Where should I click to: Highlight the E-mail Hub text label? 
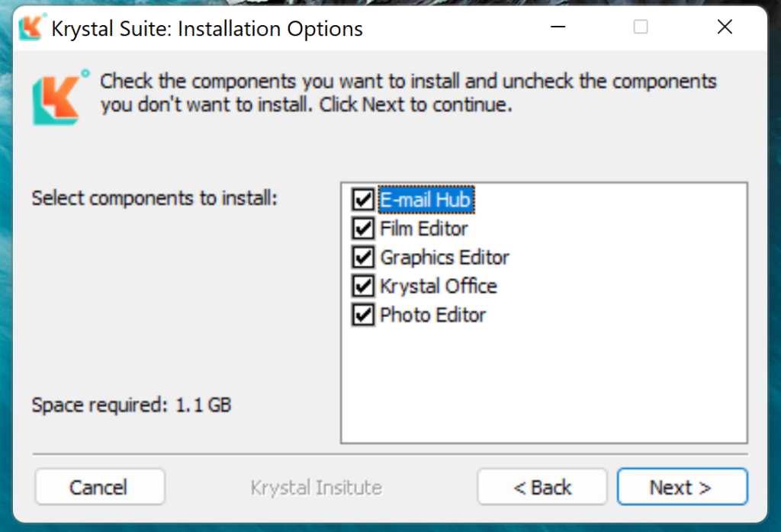pyautogui.click(x=426, y=200)
